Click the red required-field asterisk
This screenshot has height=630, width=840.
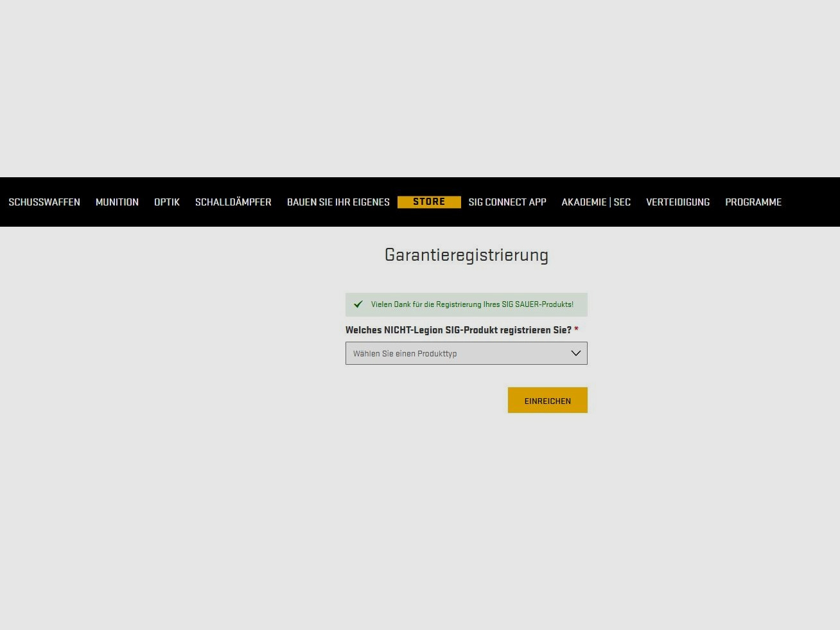pos(576,329)
